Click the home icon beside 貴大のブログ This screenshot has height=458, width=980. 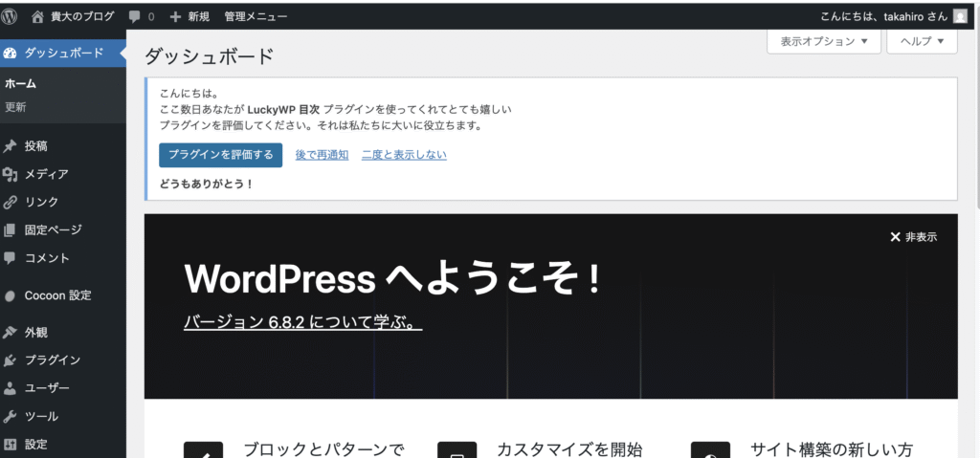(x=37, y=17)
